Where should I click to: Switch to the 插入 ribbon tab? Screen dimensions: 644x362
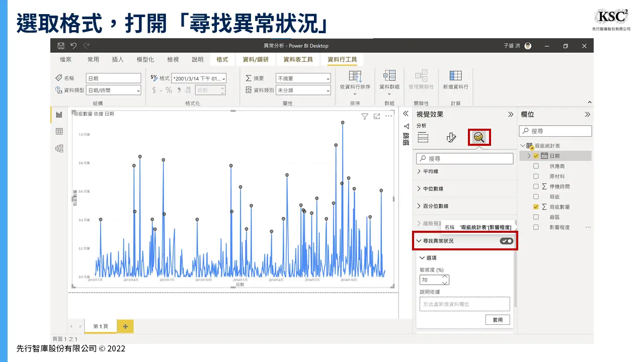pyautogui.click(x=118, y=59)
